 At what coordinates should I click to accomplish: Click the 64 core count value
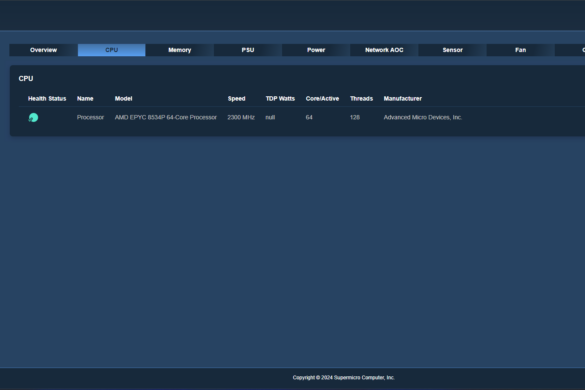tap(309, 117)
